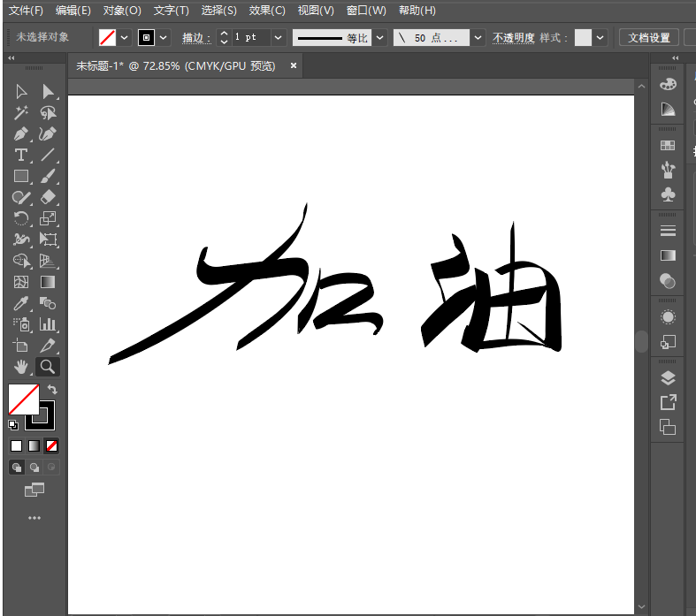Click the 文档设置 button
The height and width of the screenshot is (616, 696).
[x=648, y=38]
